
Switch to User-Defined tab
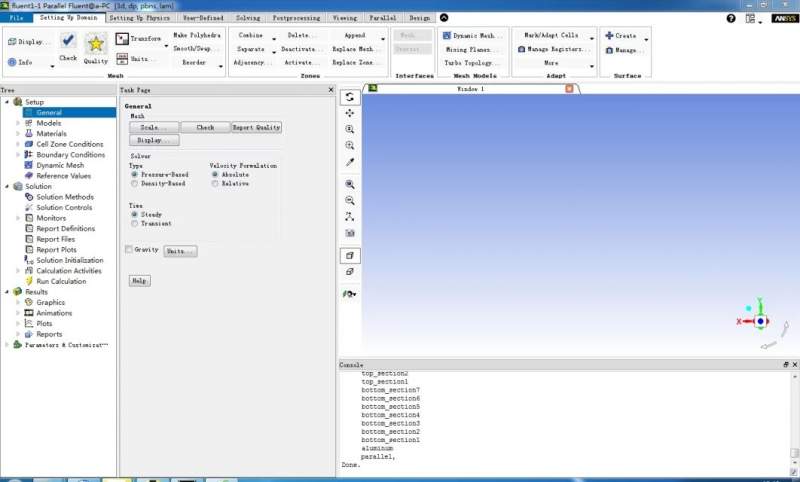tap(203, 18)
